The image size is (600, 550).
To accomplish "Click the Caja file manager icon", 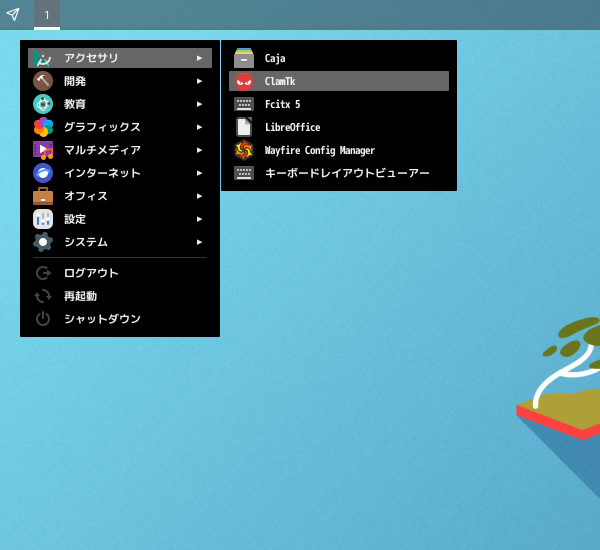I will click(x=244, y=58).
